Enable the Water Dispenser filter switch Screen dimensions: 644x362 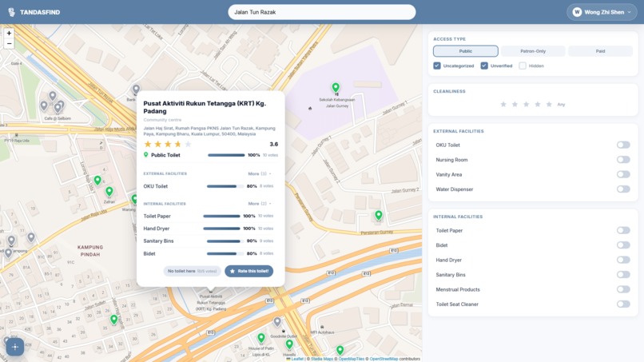[623, 189]
